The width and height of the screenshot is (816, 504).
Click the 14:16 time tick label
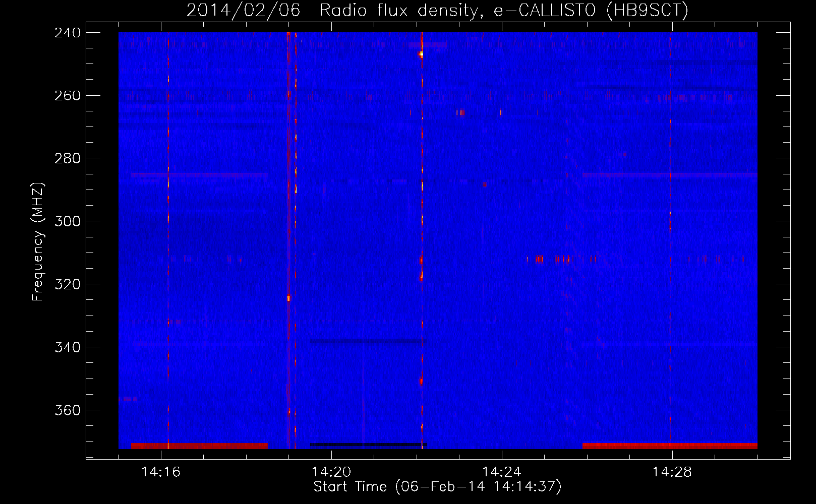click(x=161, y=472)
